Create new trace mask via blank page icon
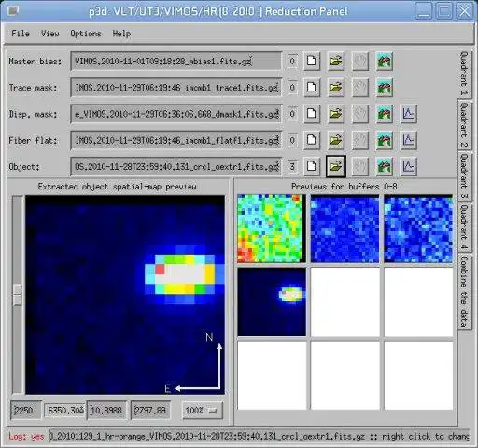Screen dimensions: 478x448 tap(312, 88)
